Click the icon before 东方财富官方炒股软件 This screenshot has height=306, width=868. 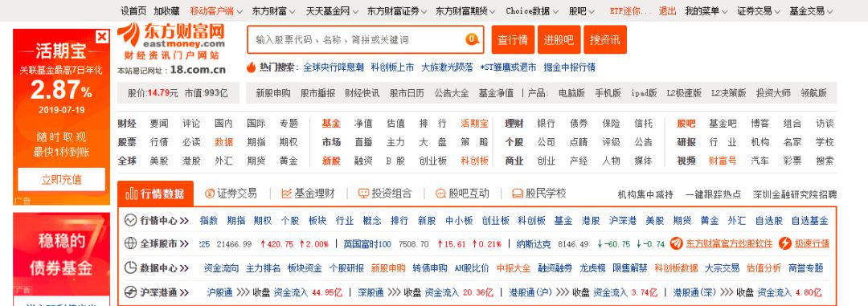point(677,243)
